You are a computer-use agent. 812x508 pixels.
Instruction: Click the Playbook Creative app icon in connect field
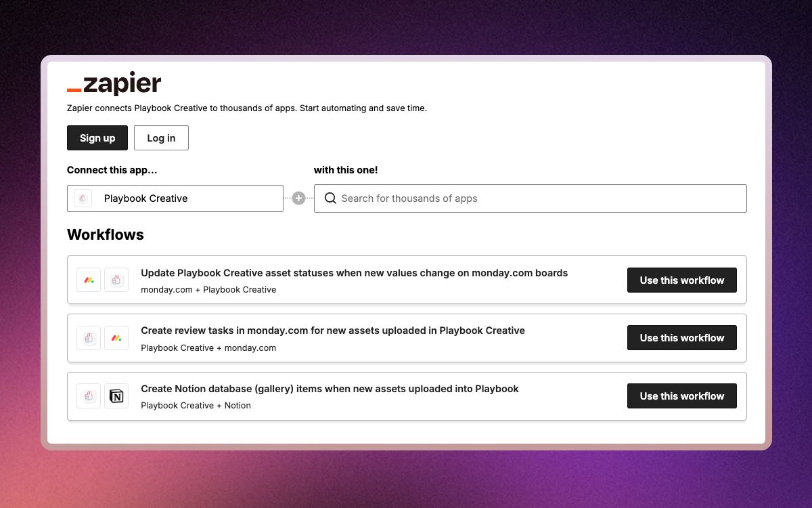[x=83, y=198]
